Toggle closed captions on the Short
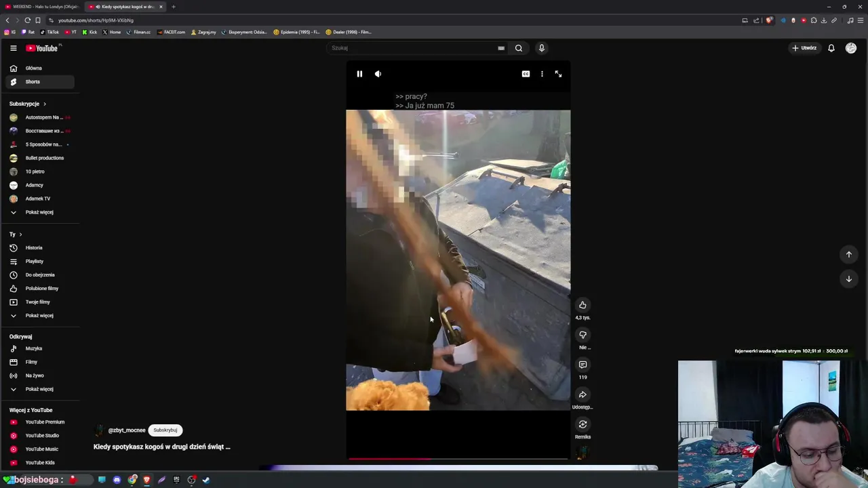 (x=526, y=74)
